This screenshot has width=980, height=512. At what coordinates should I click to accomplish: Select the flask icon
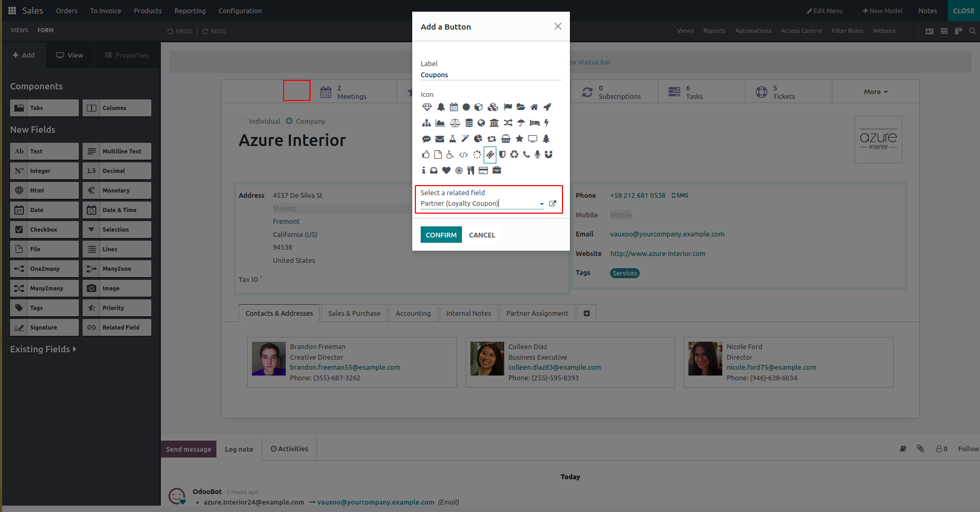pyautogui.click(x=452, y=139)
